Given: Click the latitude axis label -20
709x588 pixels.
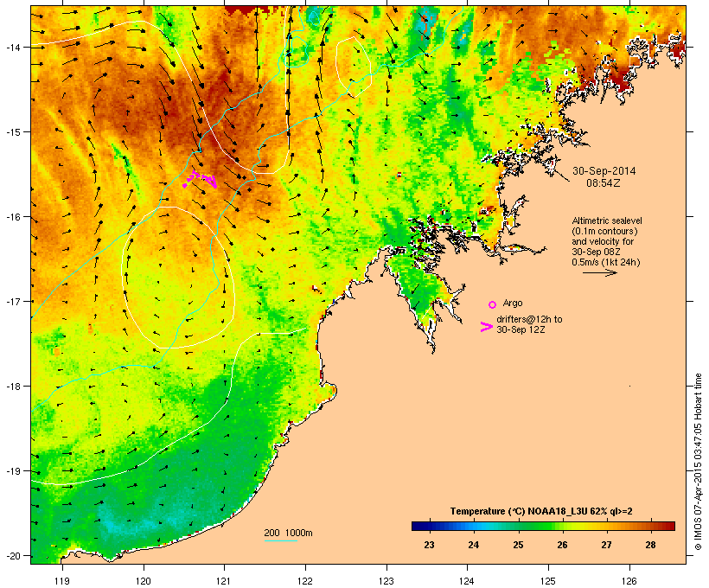Looking at the screenshot, I should point(13,556).
